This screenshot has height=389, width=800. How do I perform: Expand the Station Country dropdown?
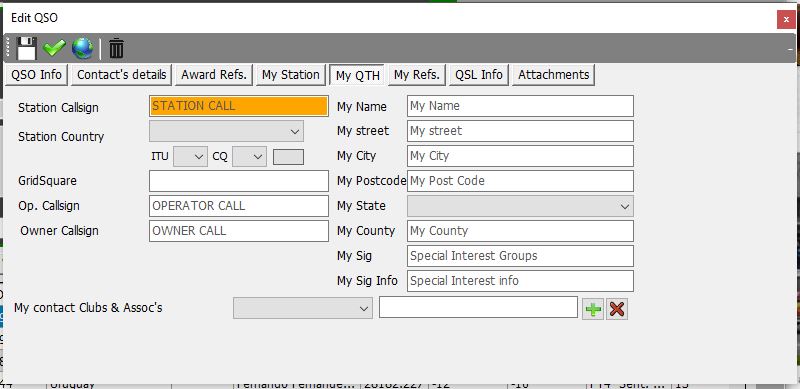point(227,131)
